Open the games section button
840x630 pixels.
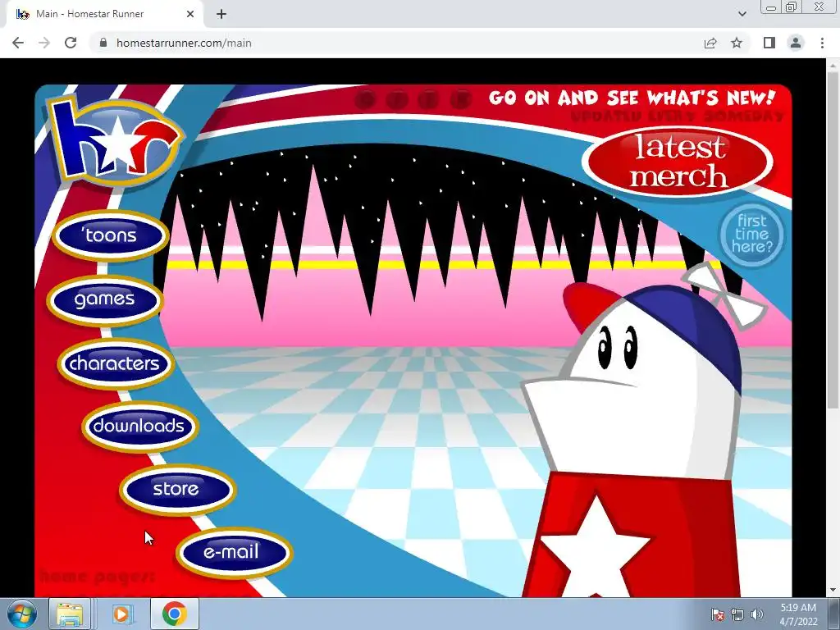[x=104, y=299]
